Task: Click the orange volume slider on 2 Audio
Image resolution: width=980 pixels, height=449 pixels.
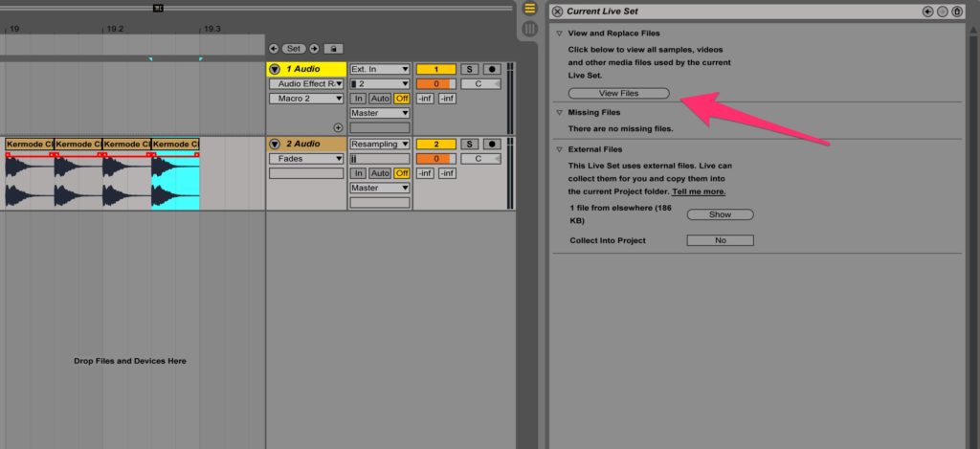Action: 435,159
